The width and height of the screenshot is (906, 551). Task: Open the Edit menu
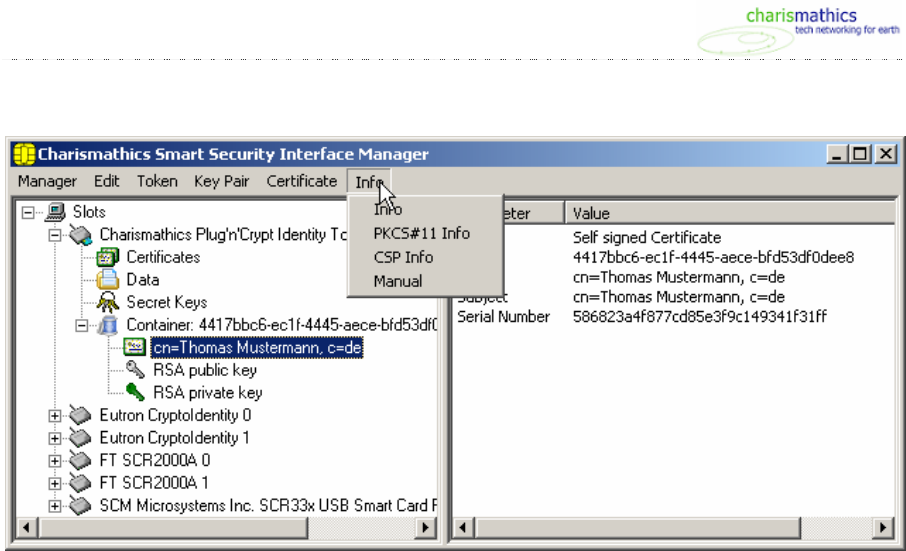106,181
